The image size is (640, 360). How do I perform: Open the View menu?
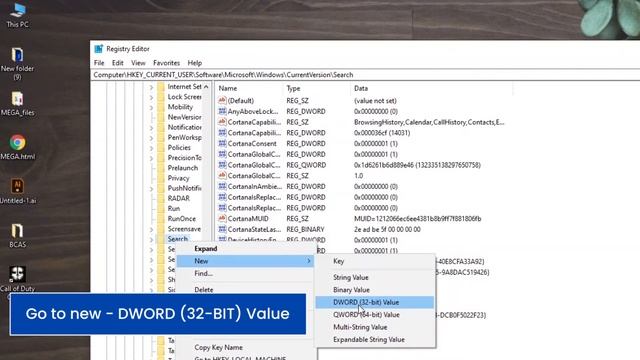click(138, 63)
